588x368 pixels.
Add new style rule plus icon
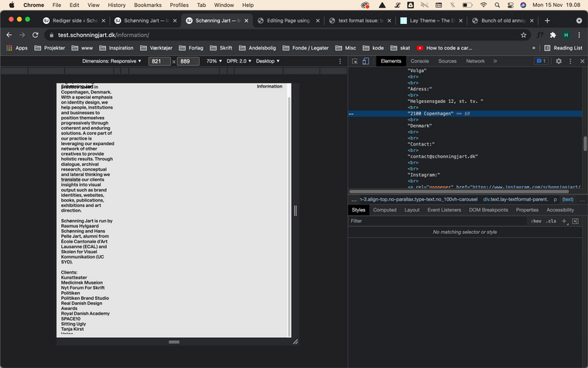564,222
